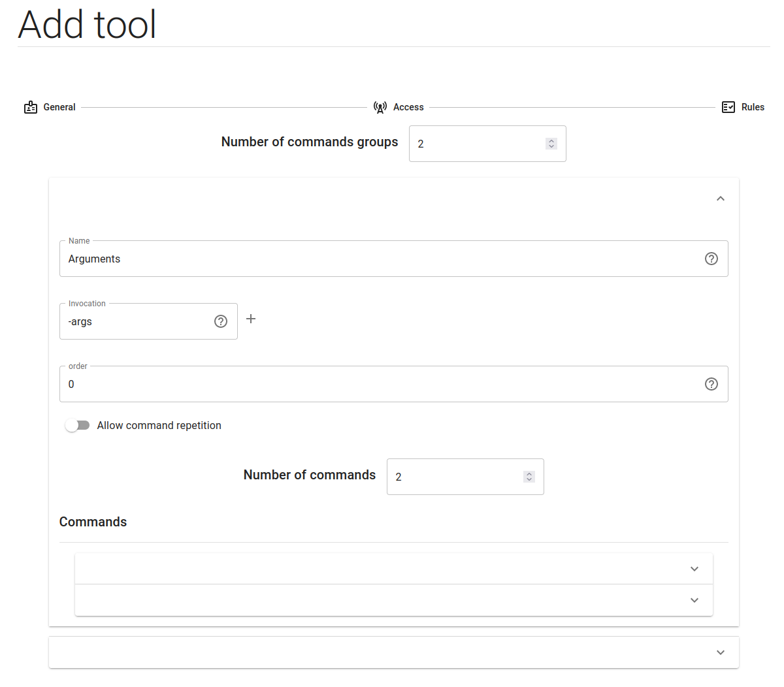
Task: Collapse the Arguments command group panel
Action: (721, 199)
